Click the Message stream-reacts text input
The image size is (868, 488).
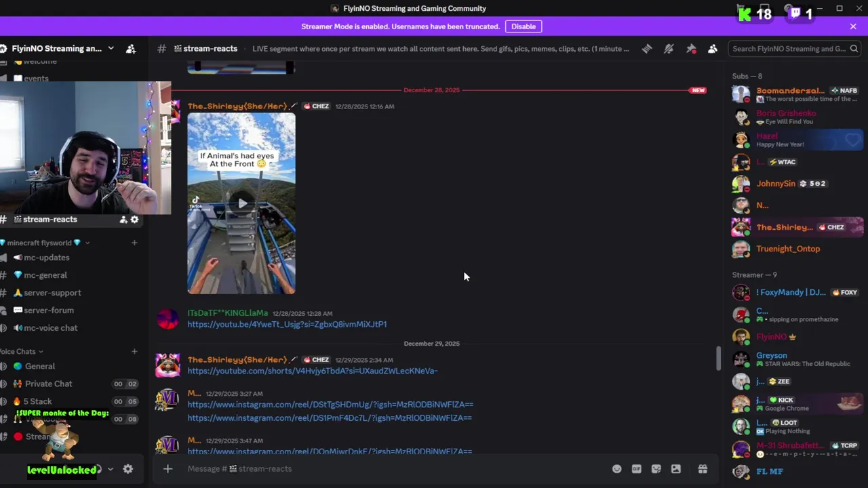pos(393,469)
